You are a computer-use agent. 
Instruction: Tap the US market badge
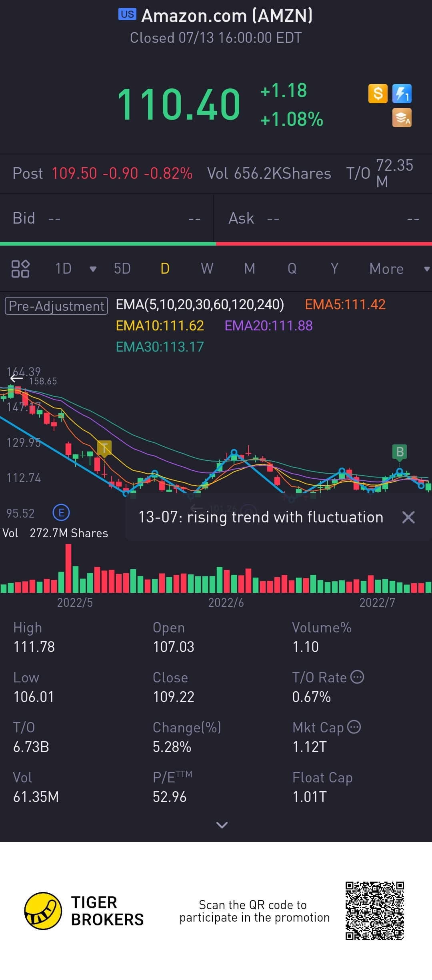127,14
